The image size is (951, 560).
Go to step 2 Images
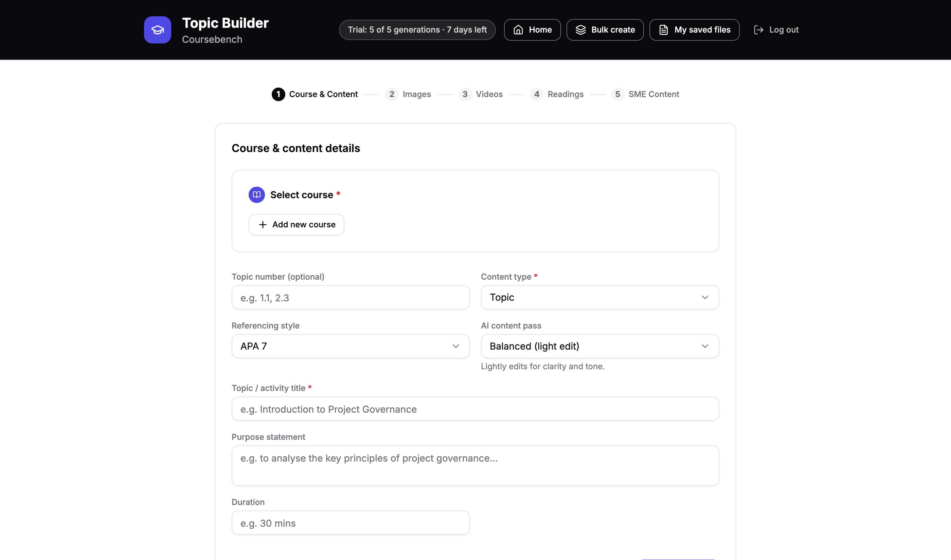(x=408, y=94)
